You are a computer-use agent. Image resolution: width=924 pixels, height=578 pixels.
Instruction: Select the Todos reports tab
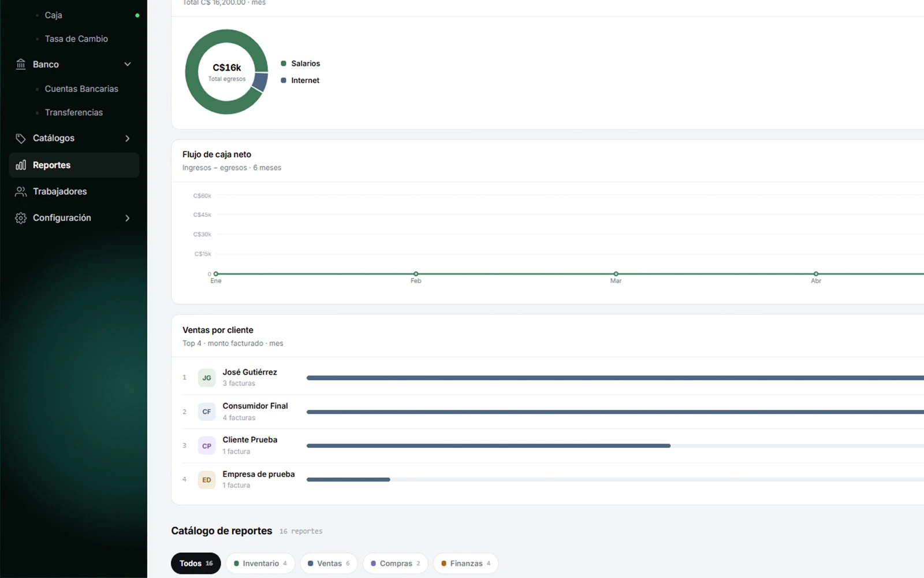coord(196,563)
